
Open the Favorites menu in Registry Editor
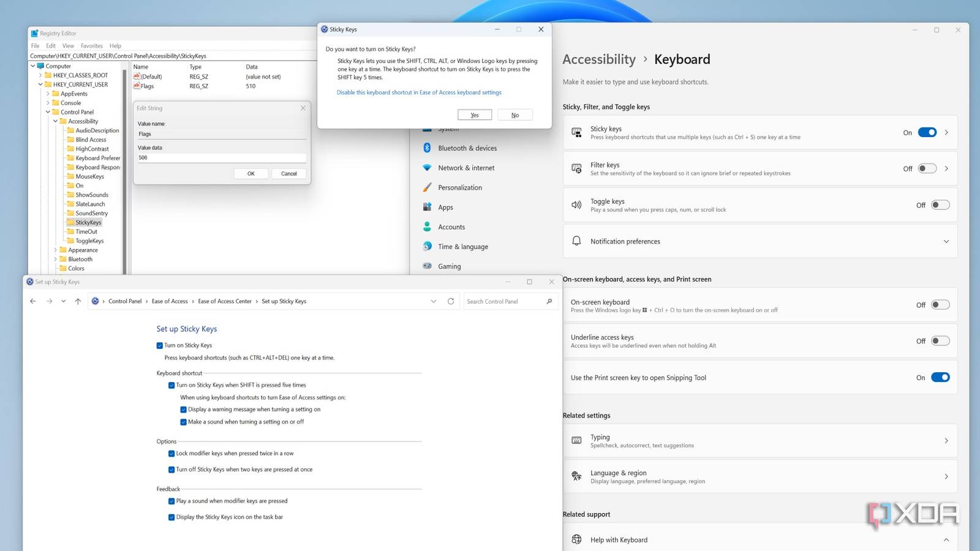91,45
